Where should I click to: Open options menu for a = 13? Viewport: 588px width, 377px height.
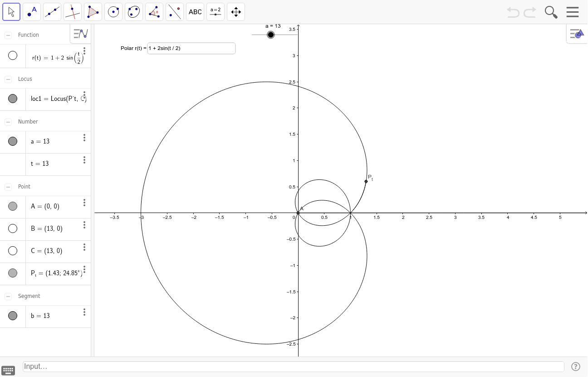point(84,138)
